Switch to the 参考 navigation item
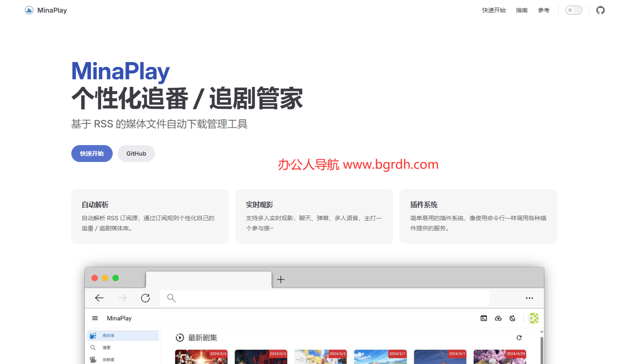This screenshot has height=364, width=636. pyautogui.click(x=544, y=10)
